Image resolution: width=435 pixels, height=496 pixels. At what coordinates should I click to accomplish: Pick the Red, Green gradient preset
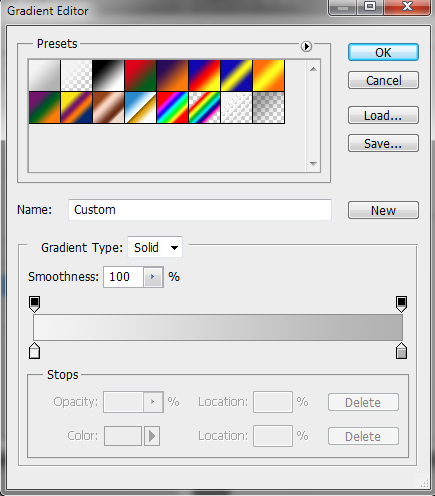pos(140,76)
